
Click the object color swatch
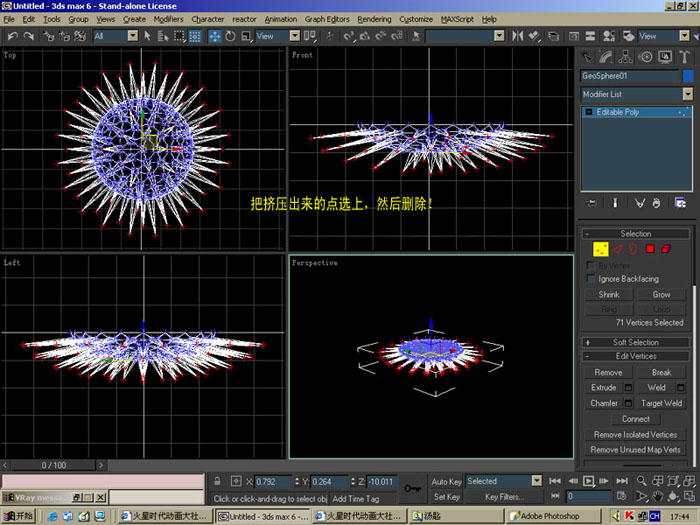pyautogui.click(x=688, y=76)
